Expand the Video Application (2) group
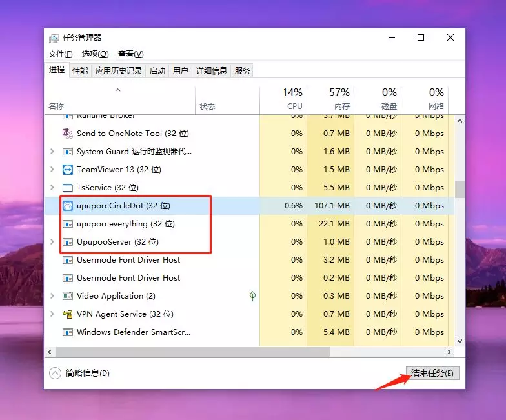This screenshot has height=420, width=506. (x=52, y=295)
